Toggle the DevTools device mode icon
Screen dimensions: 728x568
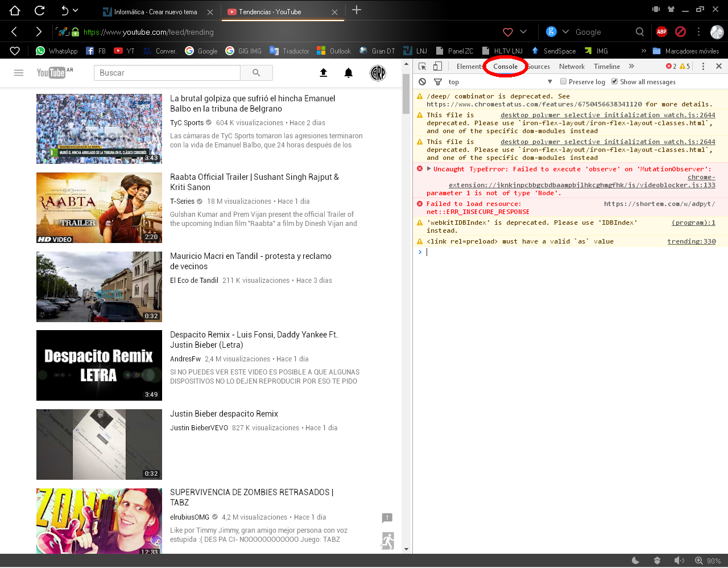tap(437, 67)
